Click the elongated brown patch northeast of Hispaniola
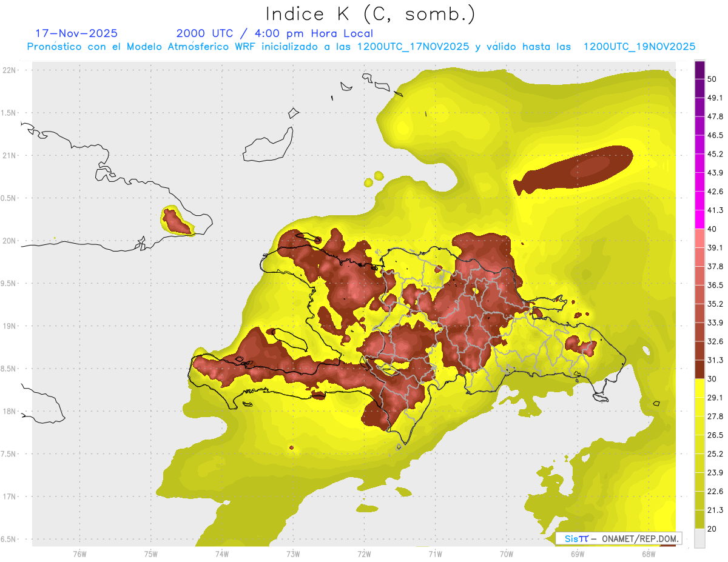Viewport: 728px width, 562px height. pyautogui.click(x=573, y=170)
